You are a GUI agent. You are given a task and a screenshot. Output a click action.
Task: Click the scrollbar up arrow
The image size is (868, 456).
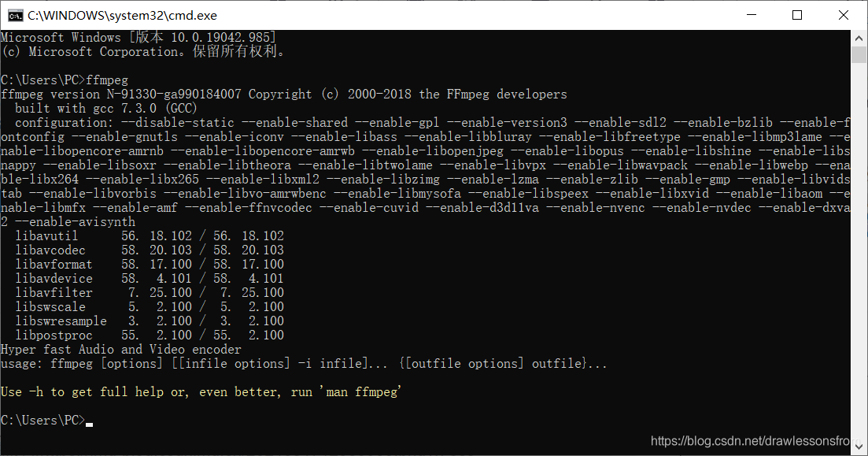pos(859,39)
